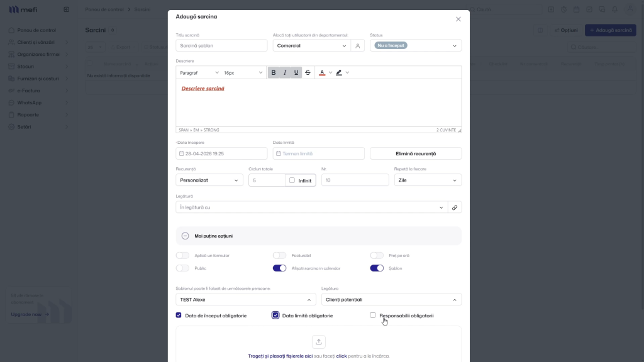This screenshot has width=644, height=362.
Task: Click the chat messages icon in header
Action: tap(602, 9)
